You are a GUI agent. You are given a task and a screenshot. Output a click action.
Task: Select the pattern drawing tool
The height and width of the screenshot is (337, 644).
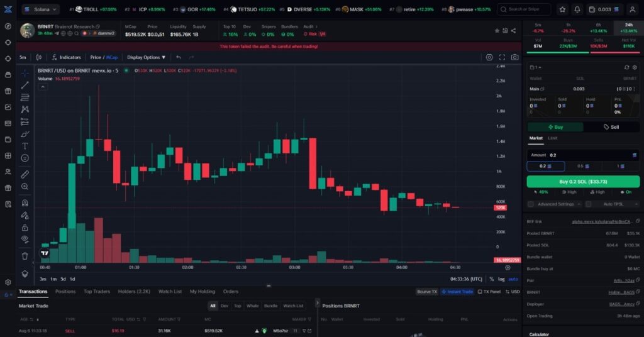[25, 109]
